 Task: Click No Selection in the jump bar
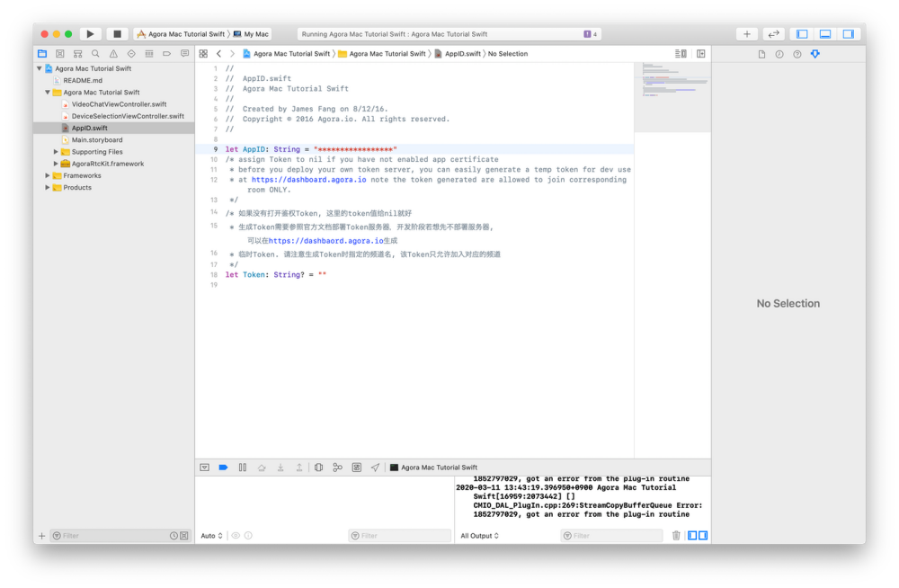507,53
